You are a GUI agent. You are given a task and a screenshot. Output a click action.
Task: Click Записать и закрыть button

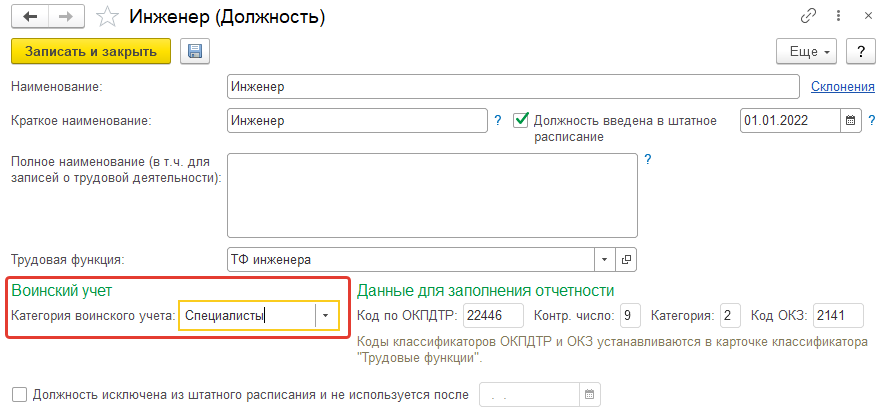pyautogui.click(x=91, y=52)
